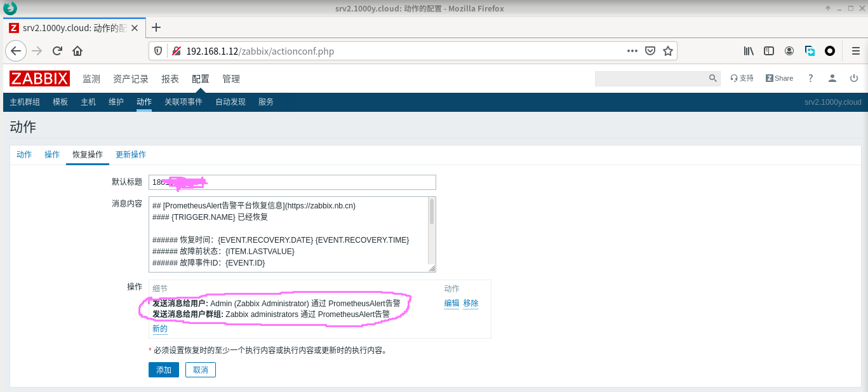The image size is (868, 392).
Task: Open Firefox hamburger menu
Action: pos(853,51)
